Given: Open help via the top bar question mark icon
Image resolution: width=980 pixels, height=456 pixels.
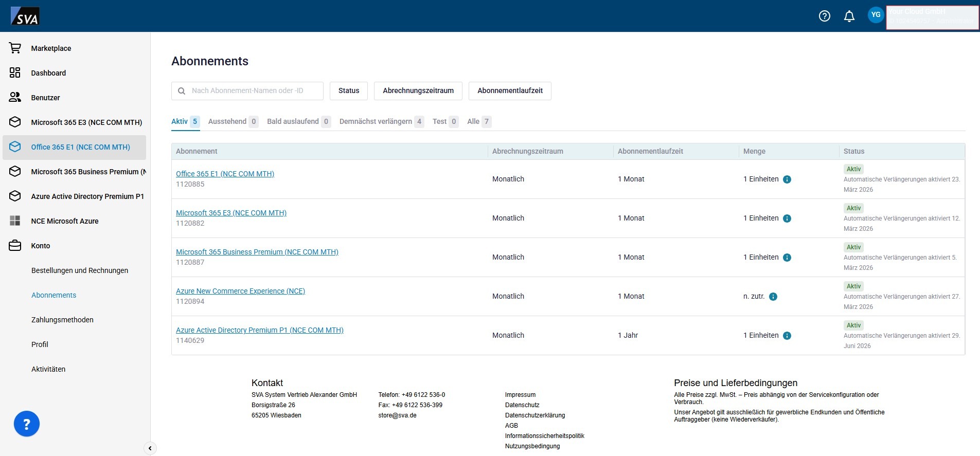Looking at the screenshot, I should [824, 16].
